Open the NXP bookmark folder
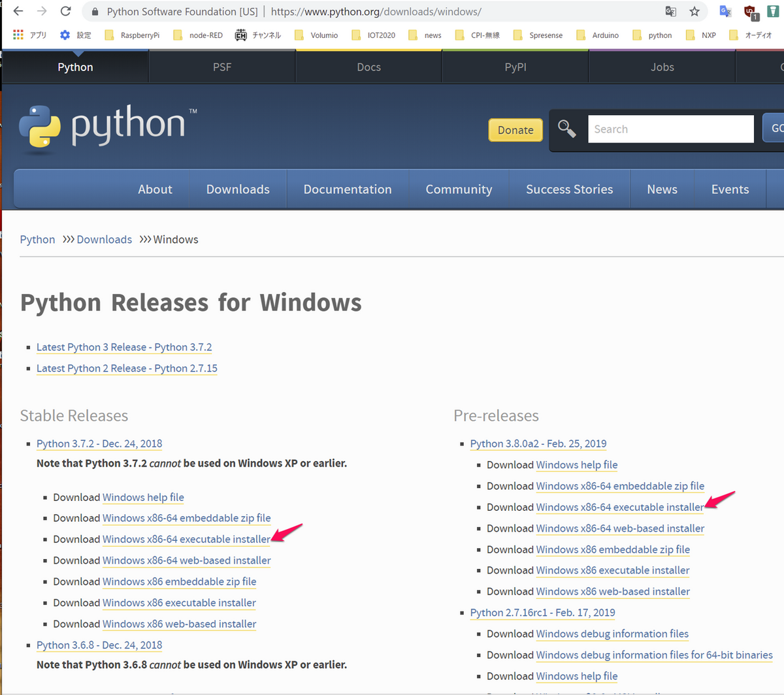 pos(701,35)
